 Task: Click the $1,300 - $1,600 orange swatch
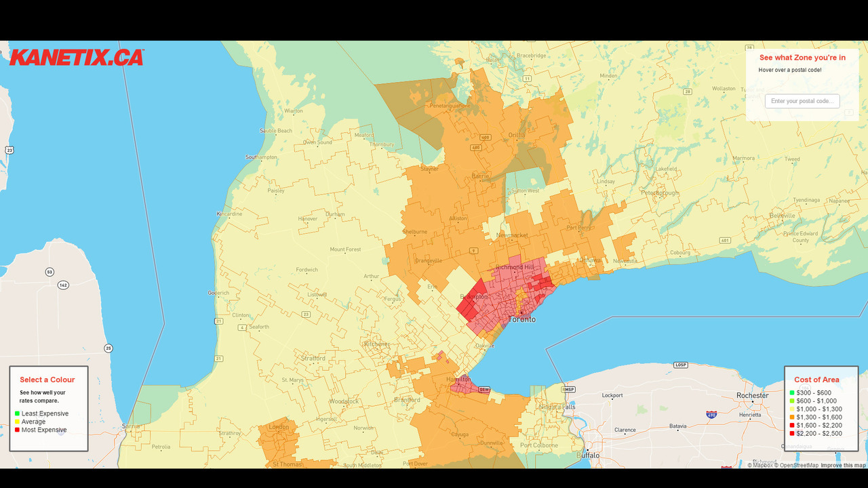click(x=792, y=417)
